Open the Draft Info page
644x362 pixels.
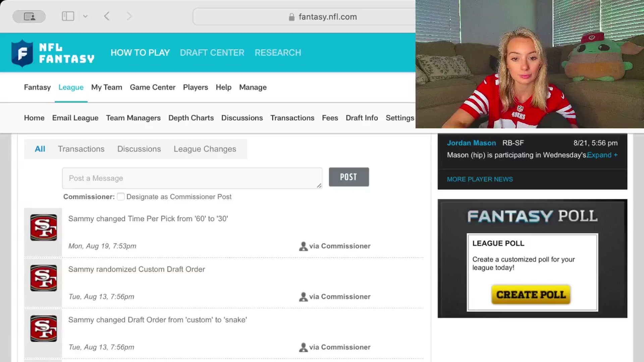(x=362, y=118)
